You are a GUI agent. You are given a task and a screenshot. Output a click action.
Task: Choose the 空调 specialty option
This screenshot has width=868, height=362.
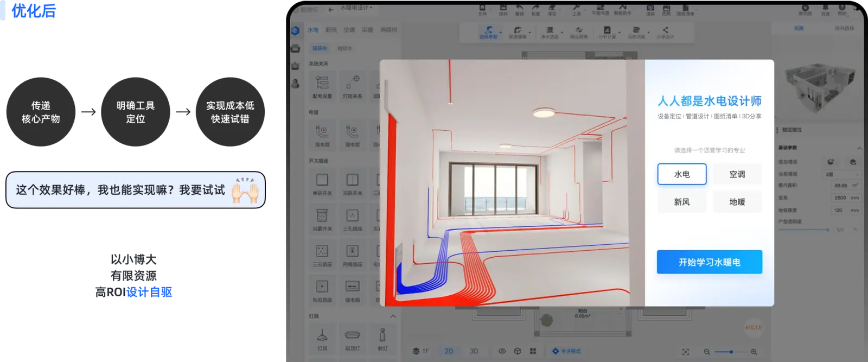[737, 174]
